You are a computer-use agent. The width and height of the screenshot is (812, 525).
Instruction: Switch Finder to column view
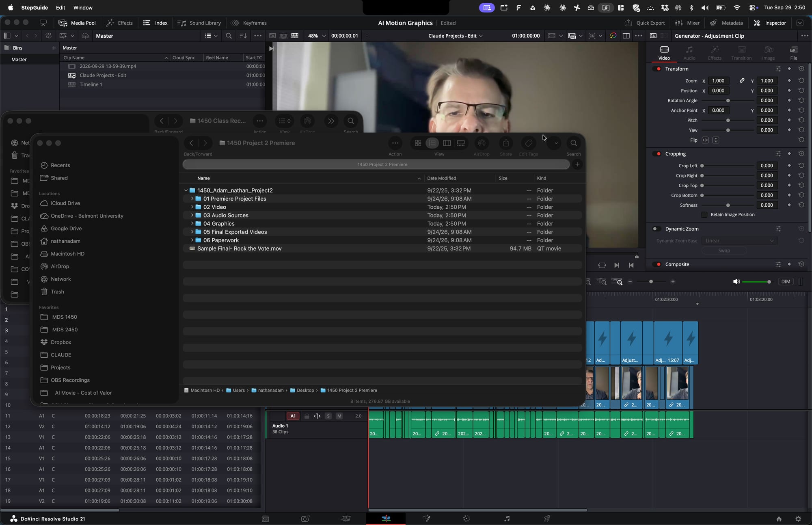(447, 143)
